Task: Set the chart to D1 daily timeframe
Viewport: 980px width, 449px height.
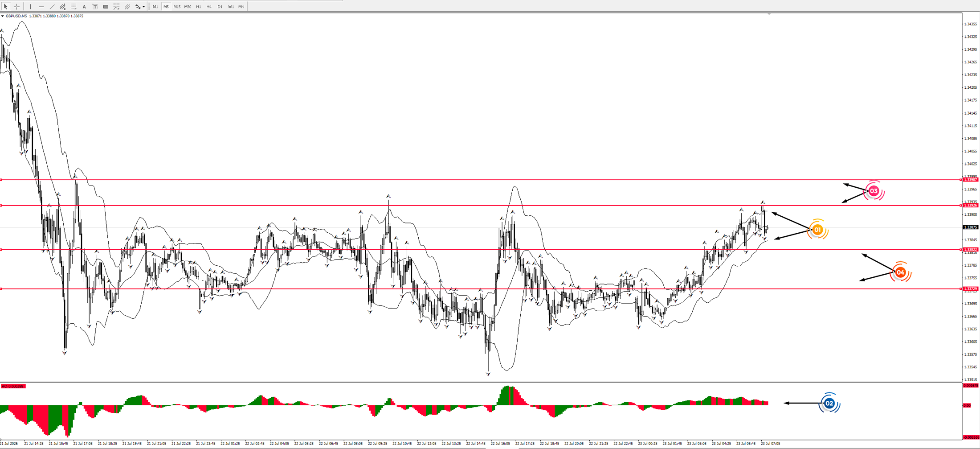Action: (x=220, y=7)
